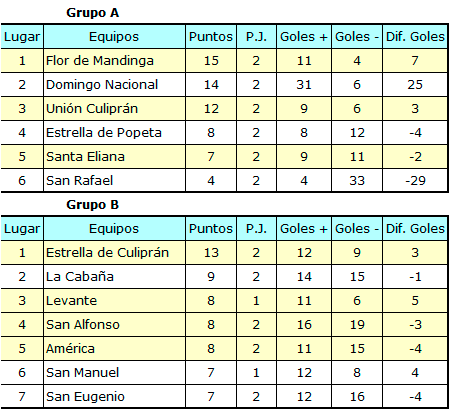This screenshot has width=449, height=409.
Task: Select the Puntos column header in Grupo A
Action: tap(211, 36)
